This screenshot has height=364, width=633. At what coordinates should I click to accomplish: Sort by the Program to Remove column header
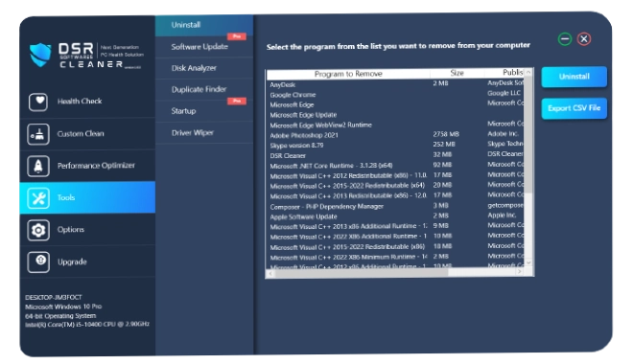tap(348, 74)
